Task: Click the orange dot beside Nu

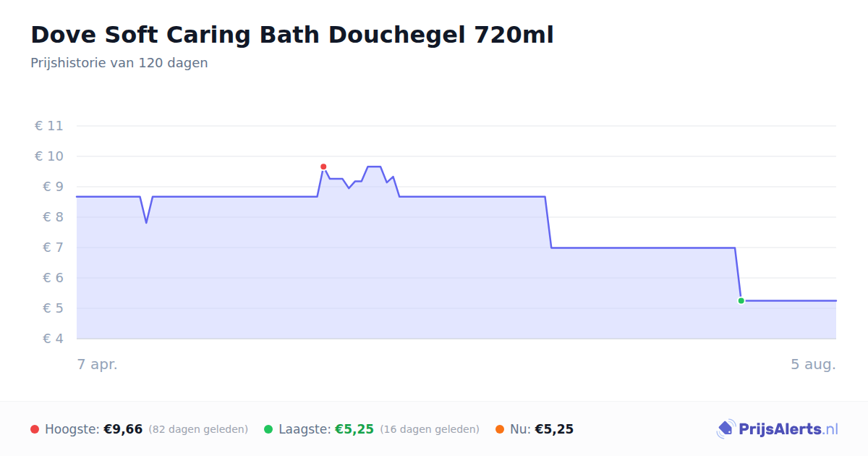Action: (x=500, y=429)
